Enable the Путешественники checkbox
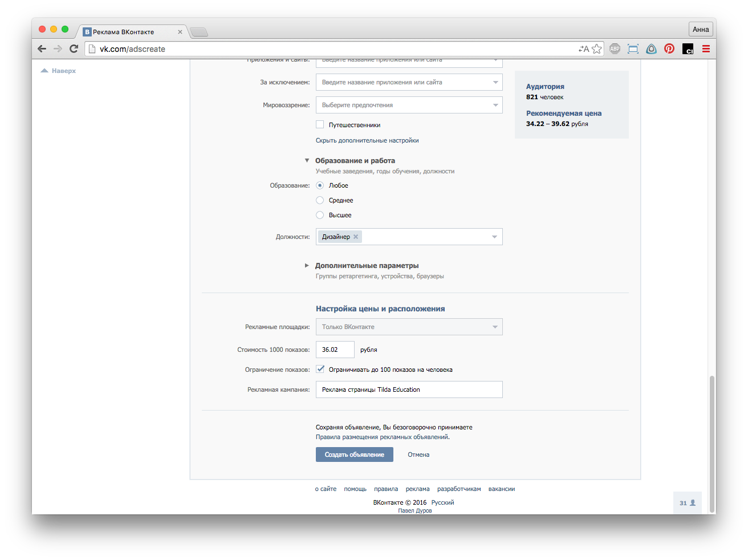This screenshot has width=748, height=560. click(320, 125)
